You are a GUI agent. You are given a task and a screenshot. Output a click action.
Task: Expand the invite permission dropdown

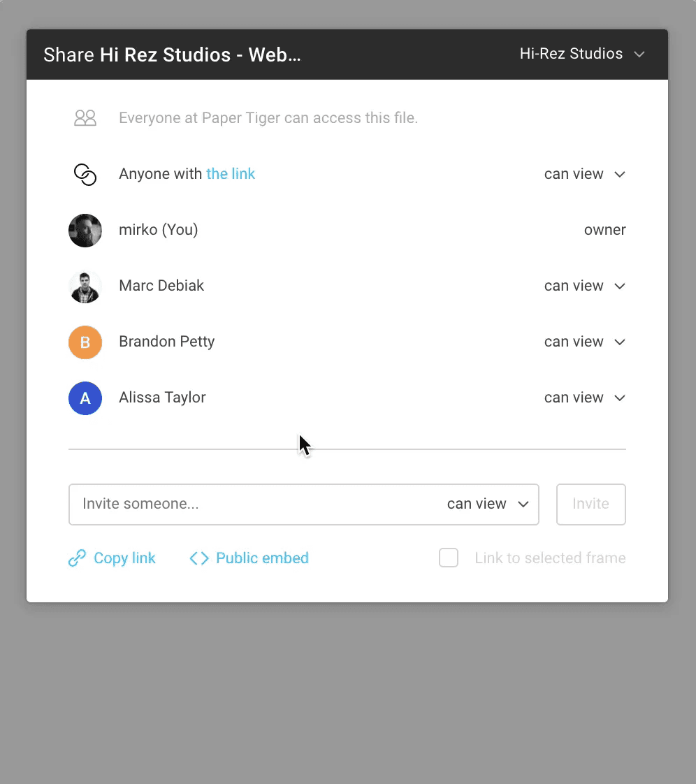[x=488, y=504]
